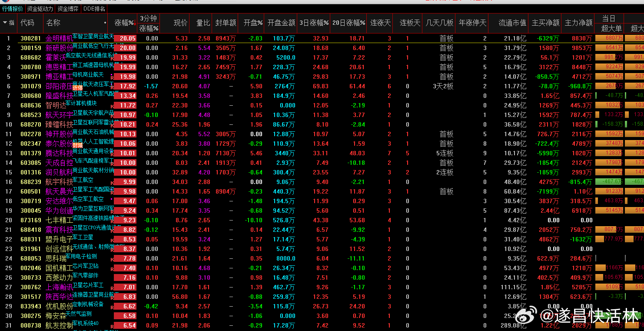Click 3天2板 cell in 邵阳液压 row
This screenshot has height=331, width=644.
pos(443,86)
